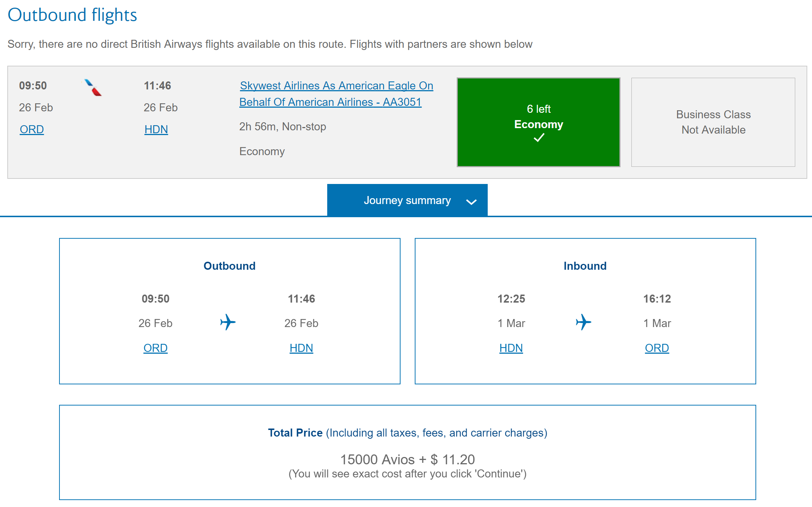Click the Inbound heading in the summary card

point(585,266)
